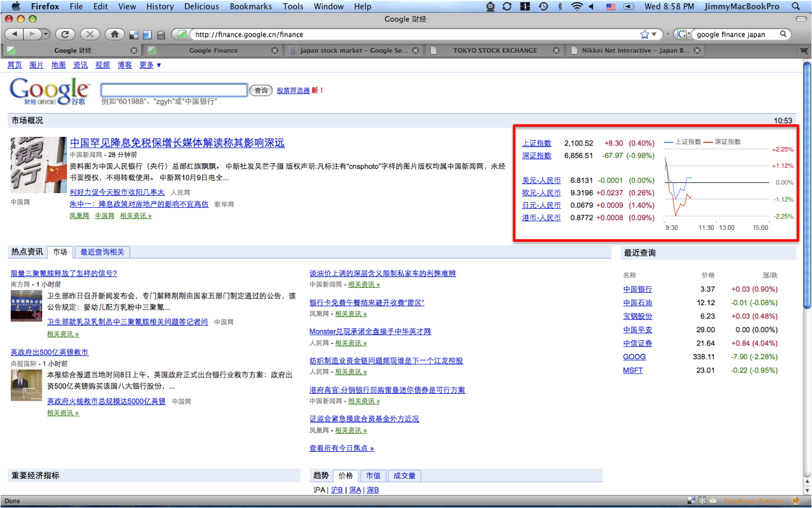812x508 pixels.
Task: Click the battery charging status icon
Action: click(x=629, y=6)
